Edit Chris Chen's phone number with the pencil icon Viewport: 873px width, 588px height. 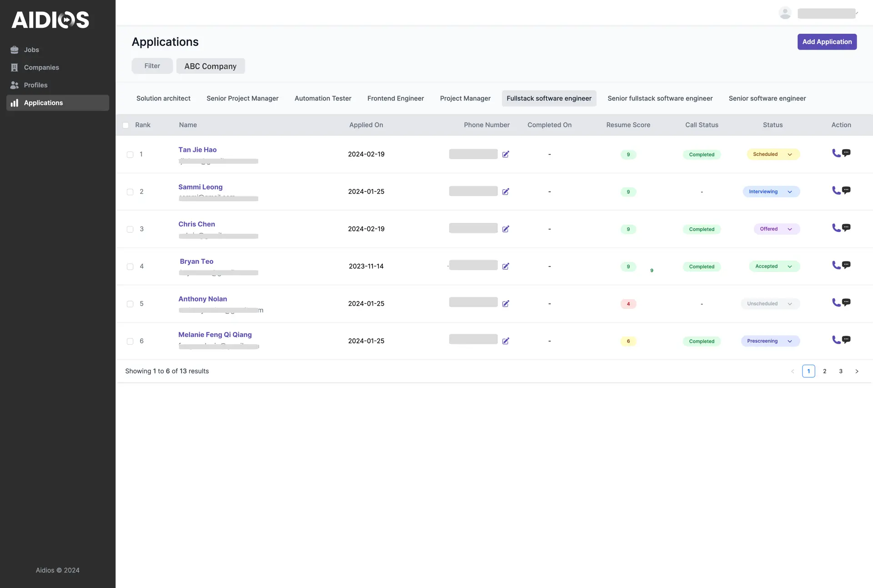[x=506, y=229]
